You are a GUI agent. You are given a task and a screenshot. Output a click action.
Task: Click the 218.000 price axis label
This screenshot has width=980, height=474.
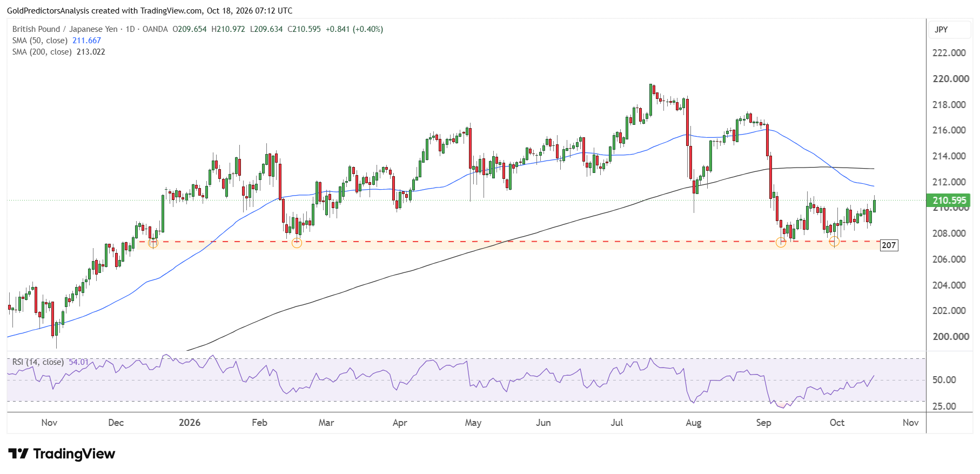coord(949,105)
